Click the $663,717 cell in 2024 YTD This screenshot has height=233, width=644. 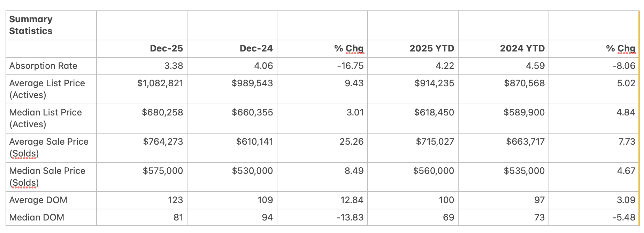pos(525,142)
